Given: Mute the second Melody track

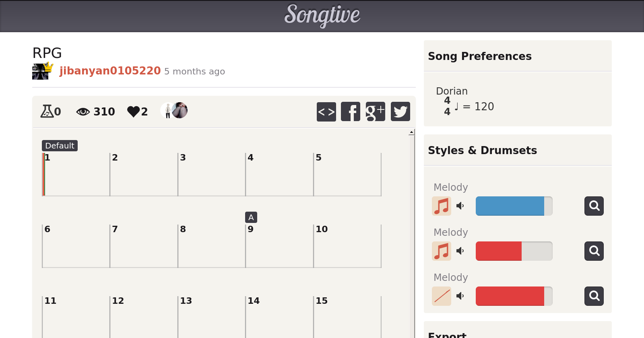Looking at the screenshot, I should 460,251.
